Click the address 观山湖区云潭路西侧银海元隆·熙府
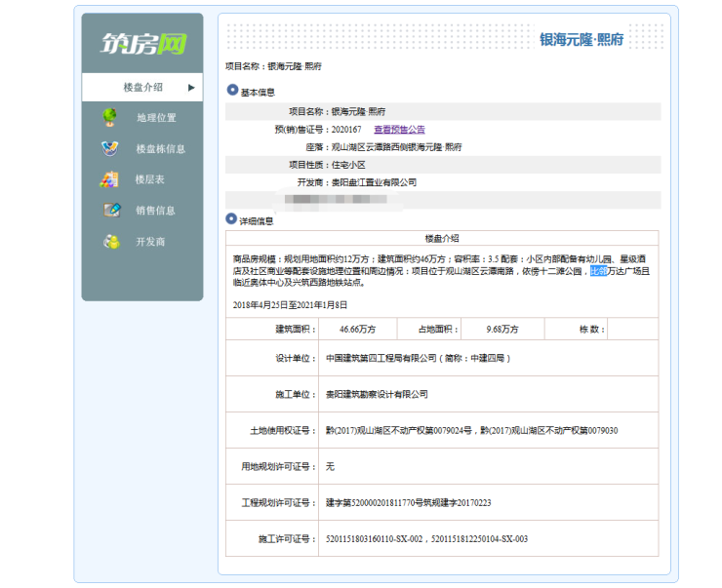The height and width of the screenshot is (588, 722). click(x=396, y=147)
